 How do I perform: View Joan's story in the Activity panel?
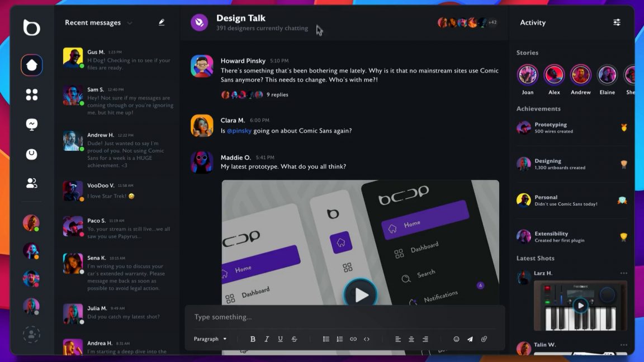click(x=527, y=75)
